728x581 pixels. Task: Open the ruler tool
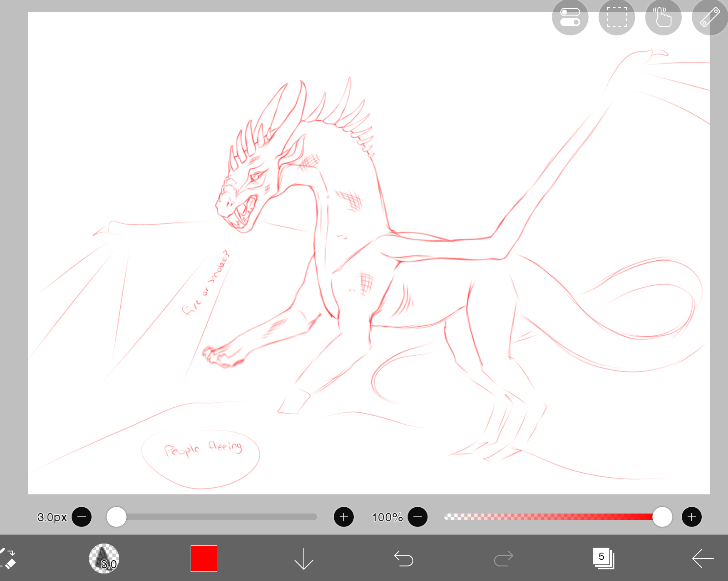[709, 17]
